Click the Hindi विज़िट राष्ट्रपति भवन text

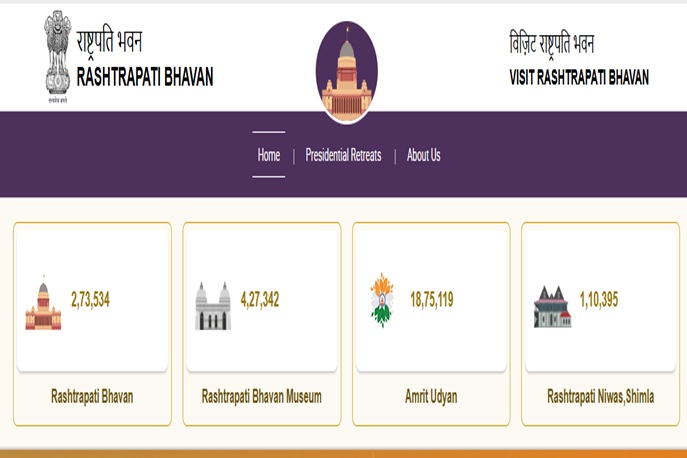552,44
